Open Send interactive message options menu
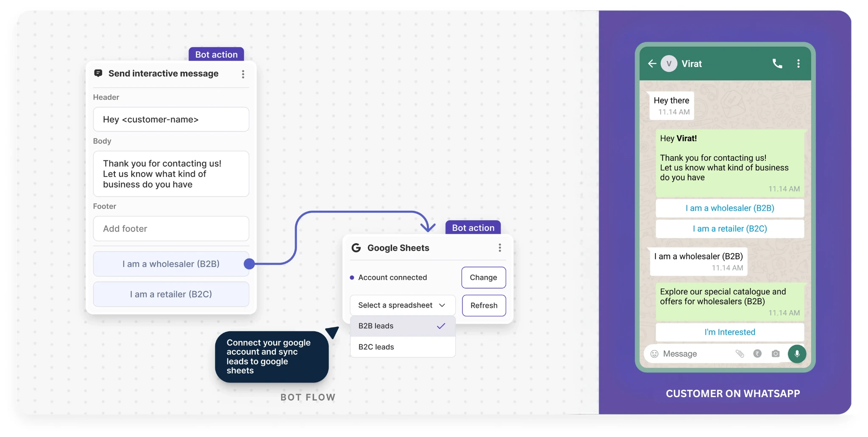This screenshot has width=868, height=437. pos(243,74)
